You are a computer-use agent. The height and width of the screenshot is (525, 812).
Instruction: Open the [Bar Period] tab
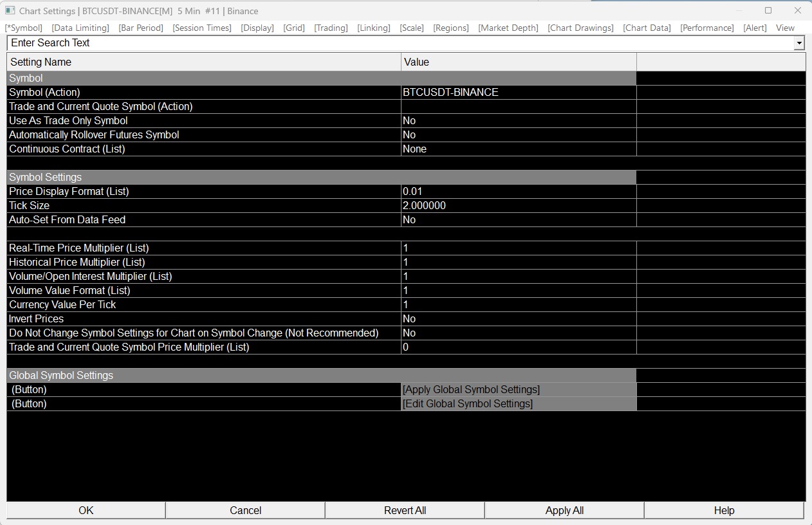[141, 28]
